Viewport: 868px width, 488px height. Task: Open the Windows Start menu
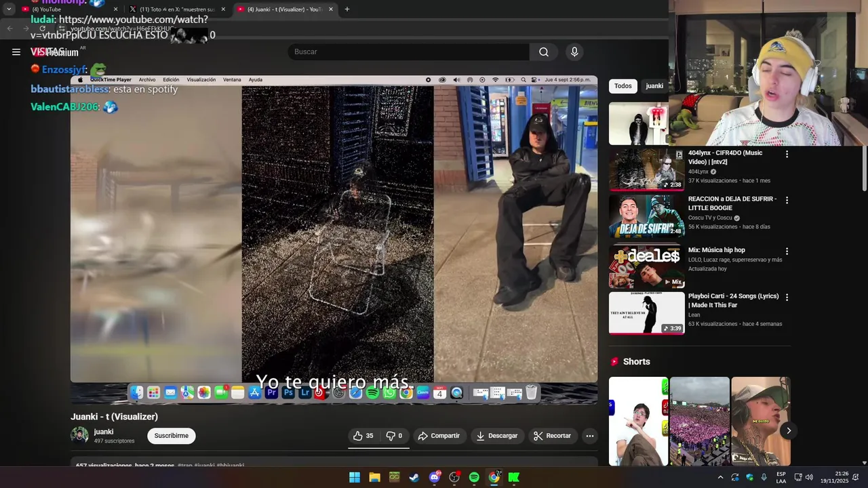[x=355, y=477]
